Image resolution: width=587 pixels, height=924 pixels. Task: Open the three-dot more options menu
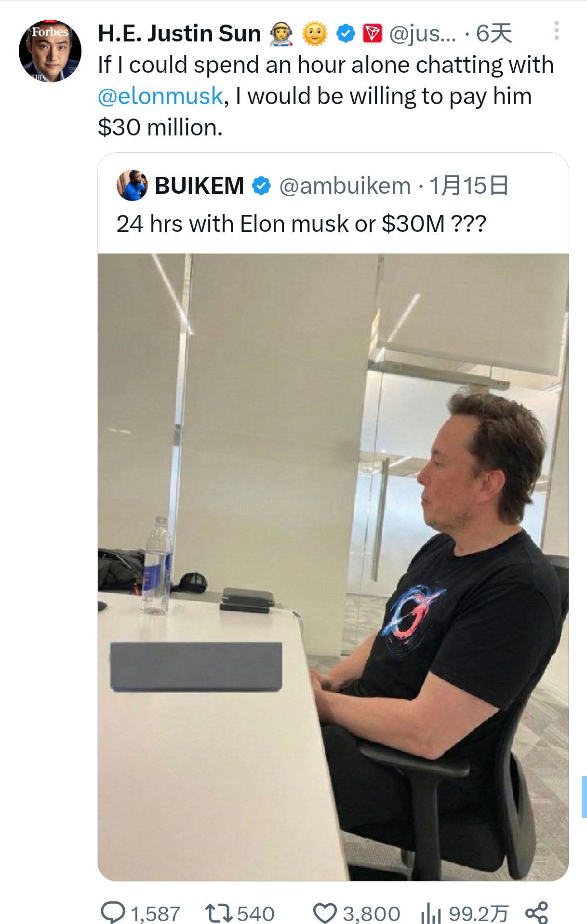click(x=557, y=31)
